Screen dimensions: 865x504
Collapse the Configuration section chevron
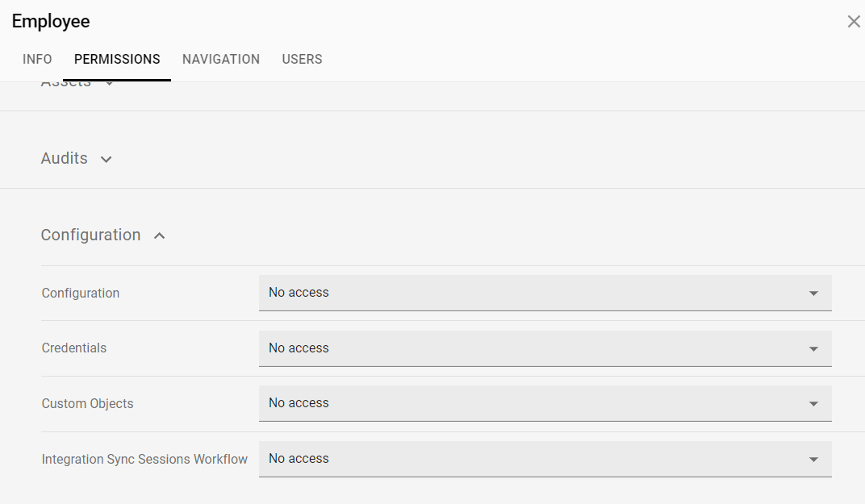click(160, 235)
